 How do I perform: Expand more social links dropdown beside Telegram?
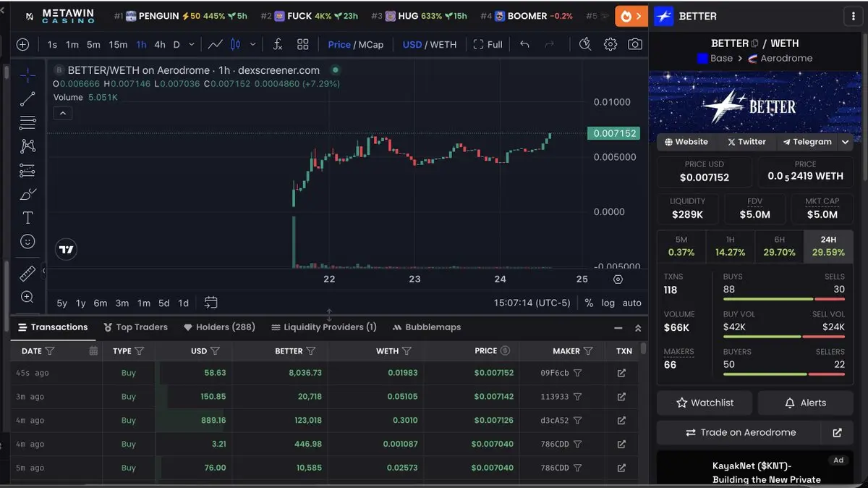point(845,142)
